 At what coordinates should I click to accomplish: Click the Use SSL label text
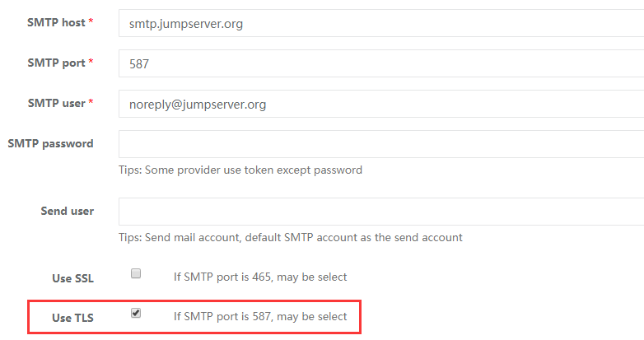pos(72,278)
